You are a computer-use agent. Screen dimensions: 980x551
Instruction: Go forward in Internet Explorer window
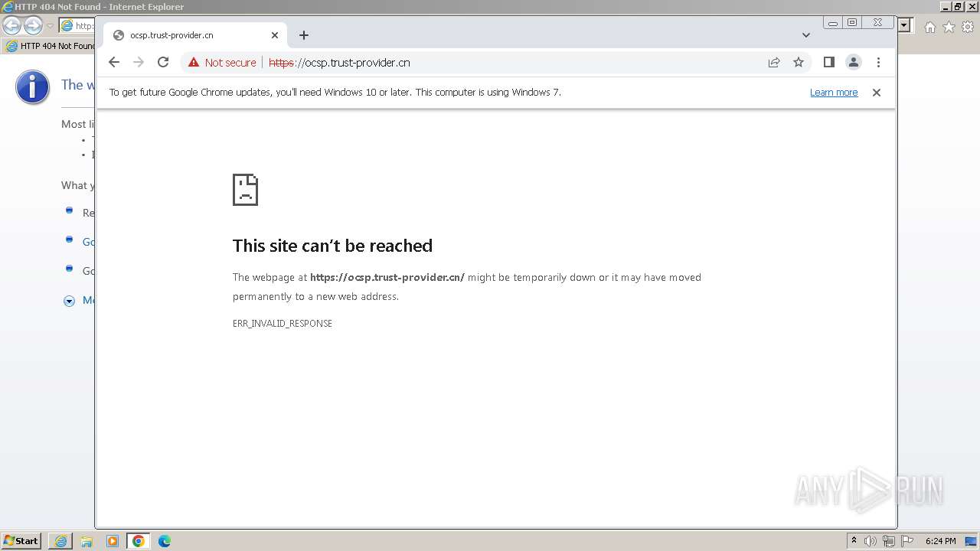coord(33,26)
